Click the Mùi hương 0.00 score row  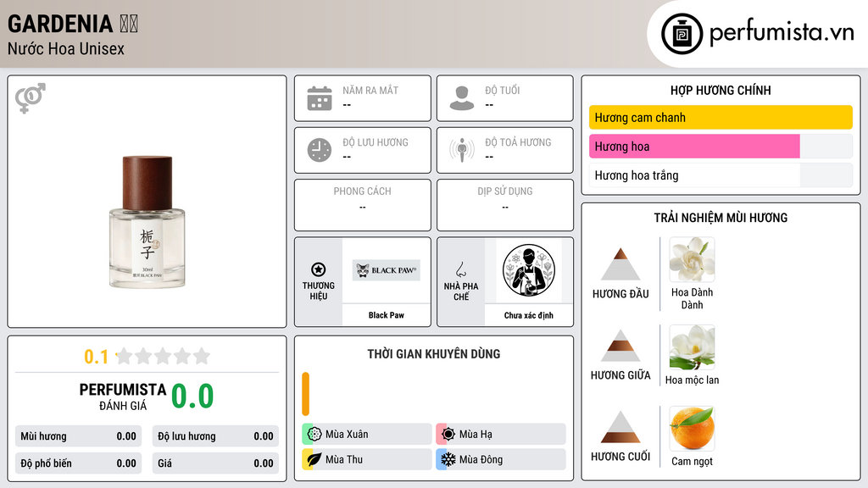click(x=78, y=436)
